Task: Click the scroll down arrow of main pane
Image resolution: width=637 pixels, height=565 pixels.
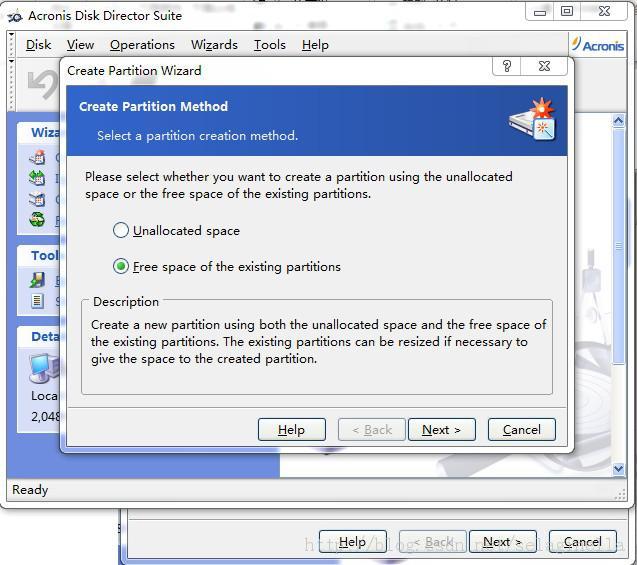Action: pyautogui.click(x=618, y=468)
